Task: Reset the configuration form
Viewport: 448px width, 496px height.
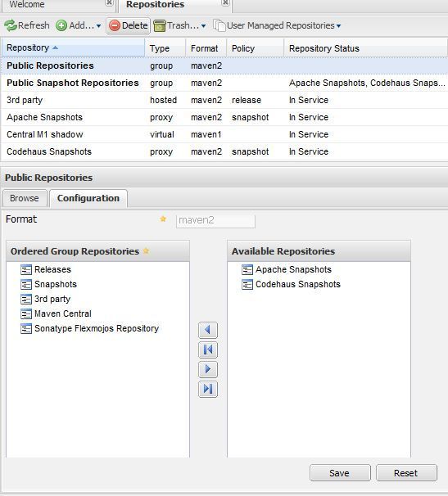Action: click(406, 473)
